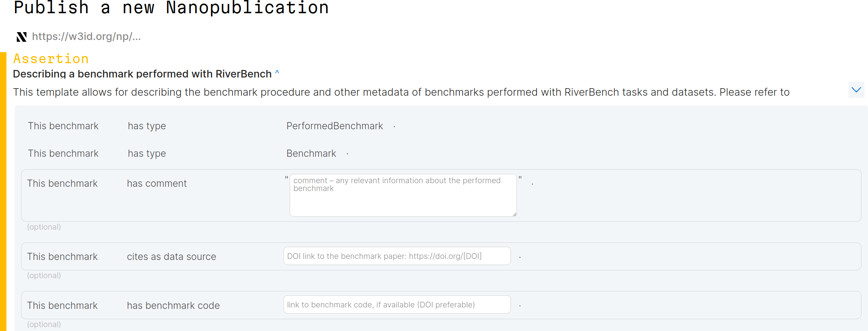Viewport: 868px width, 331px height.
Task: Click the PerformedBenchmark type value
Action: (x=334, y=126)
